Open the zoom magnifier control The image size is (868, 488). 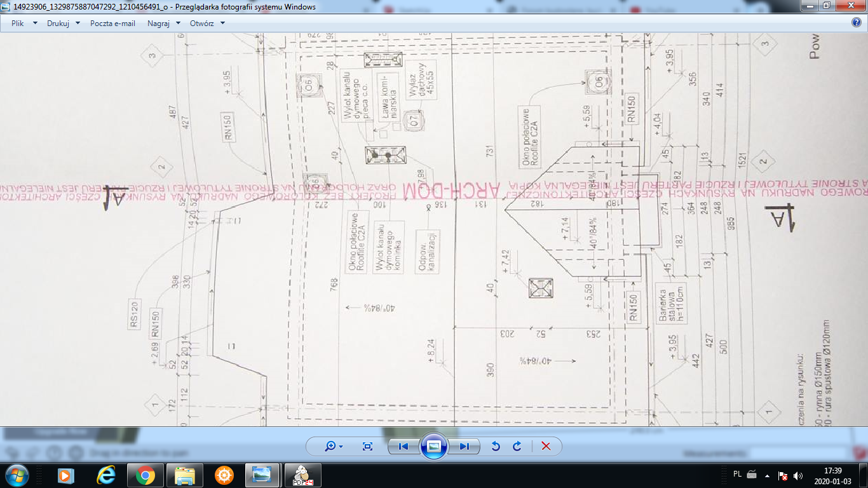click(x=333, y=446)
